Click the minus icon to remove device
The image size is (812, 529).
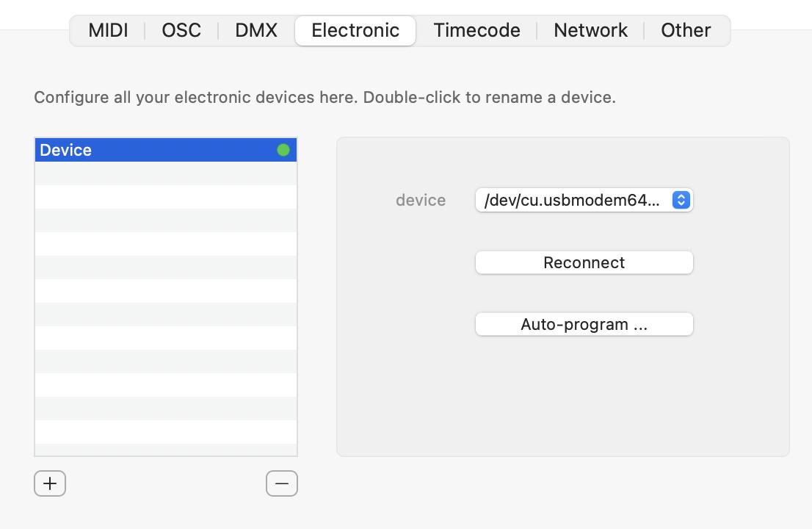(282, 483)
